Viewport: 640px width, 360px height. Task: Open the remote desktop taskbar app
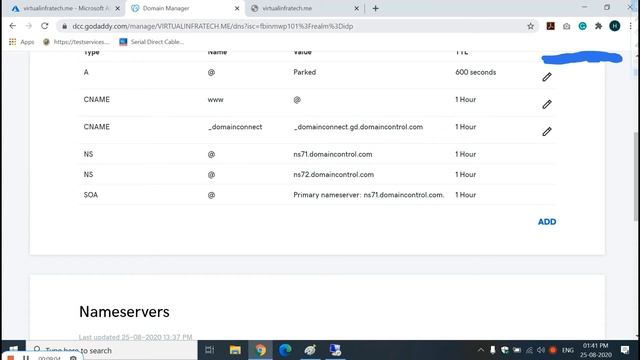[x=335, y=350]
